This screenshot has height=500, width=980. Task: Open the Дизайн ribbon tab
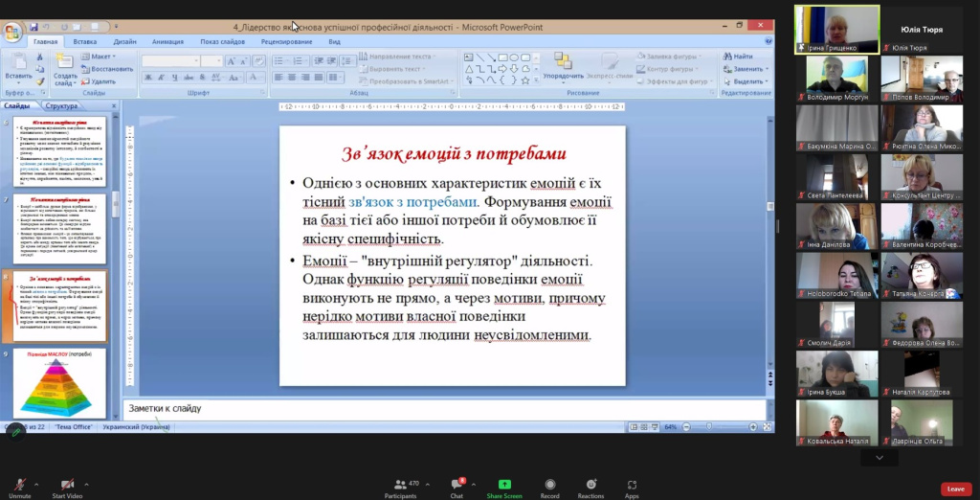pyautogui.click(x=125, y=42)
